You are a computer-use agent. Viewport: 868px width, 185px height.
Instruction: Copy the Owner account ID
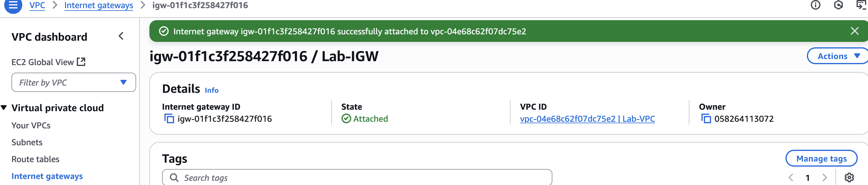point(706,119)
